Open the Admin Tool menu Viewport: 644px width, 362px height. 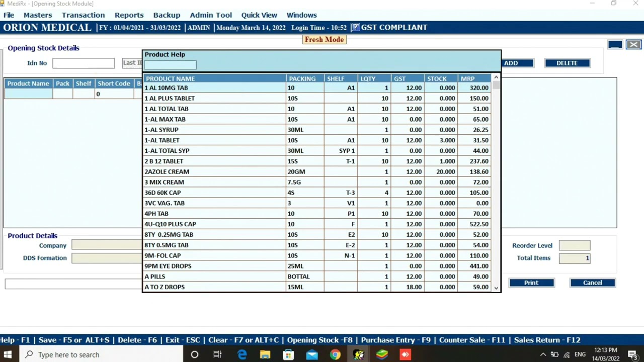click(x=211, y=15)
